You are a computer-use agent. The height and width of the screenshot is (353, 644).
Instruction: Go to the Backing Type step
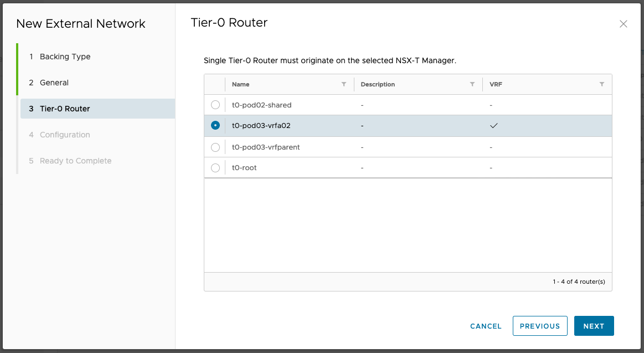(65, 57)
